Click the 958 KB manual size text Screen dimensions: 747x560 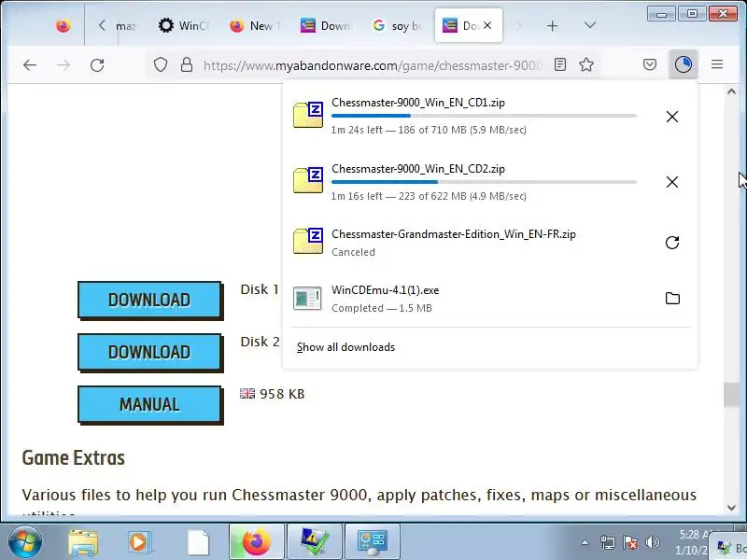tap(282, 394)
